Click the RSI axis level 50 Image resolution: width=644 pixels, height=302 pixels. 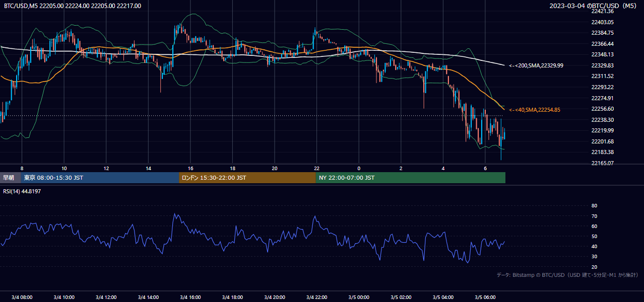[594, 237]
